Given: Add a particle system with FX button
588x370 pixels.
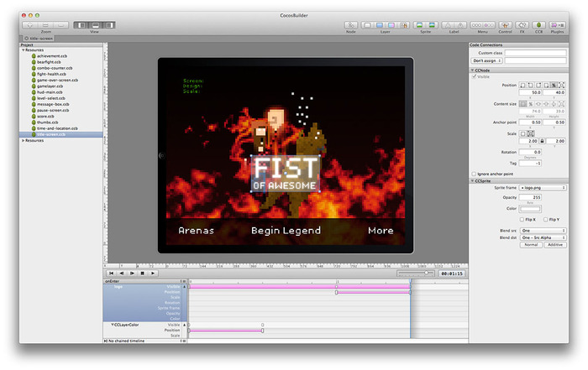Looking at the screenshot, I should click(x=522, y=25).
